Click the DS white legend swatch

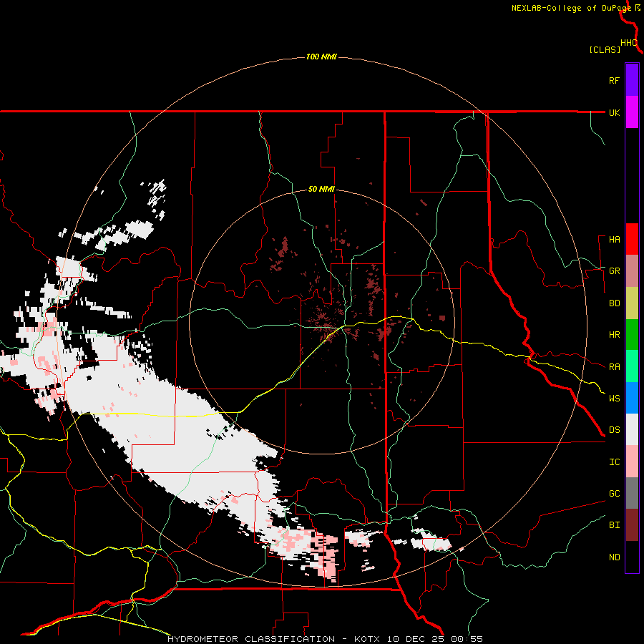tap(632, 429)
